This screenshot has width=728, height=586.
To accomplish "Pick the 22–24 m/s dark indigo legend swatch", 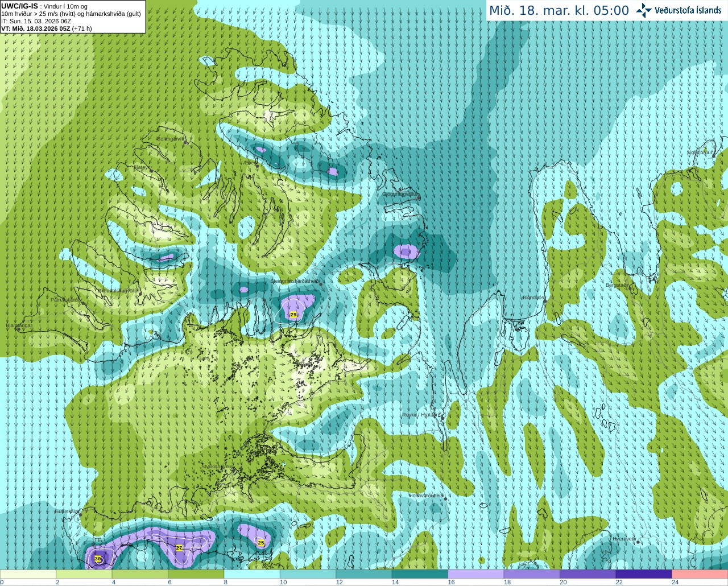I will 644,574.
